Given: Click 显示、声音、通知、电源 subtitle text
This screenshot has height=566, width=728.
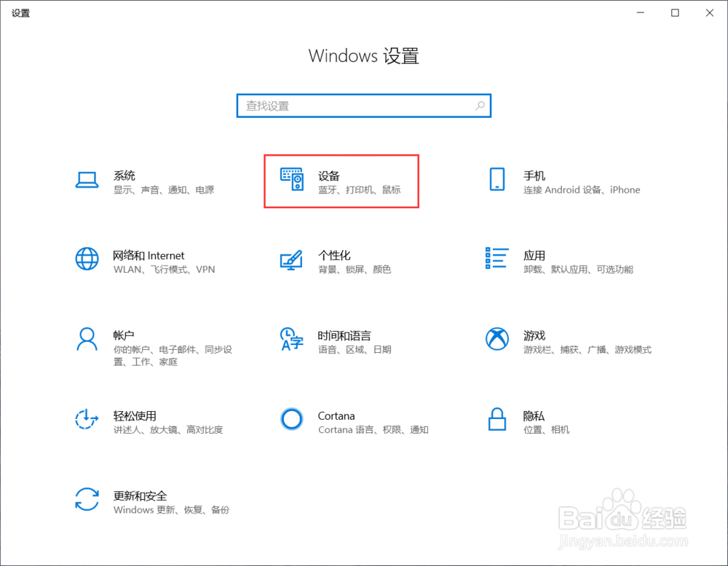Looking at the screenshot, I should pyautogui.click(x=164, y=189).
